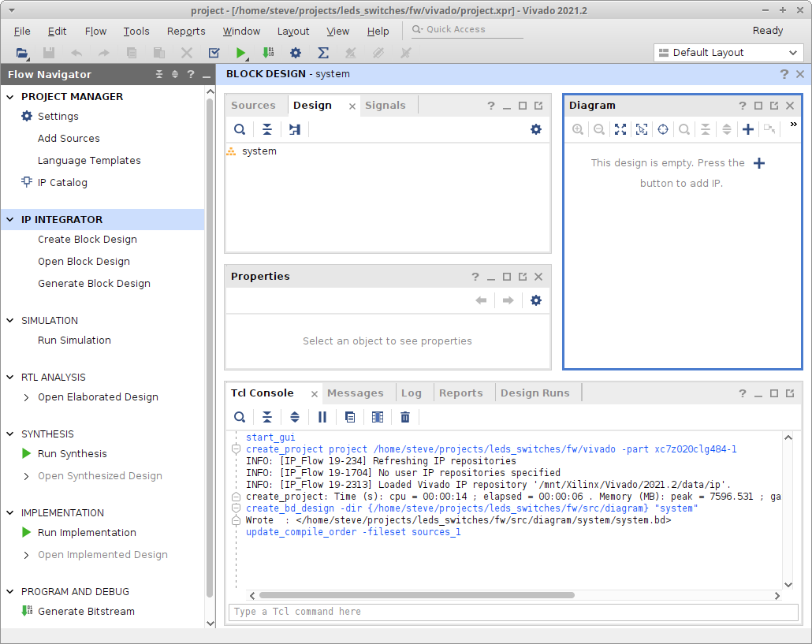
Task: Click the Add IP plus icon in Diagram toolbar
Action: (x=748, y=129)
